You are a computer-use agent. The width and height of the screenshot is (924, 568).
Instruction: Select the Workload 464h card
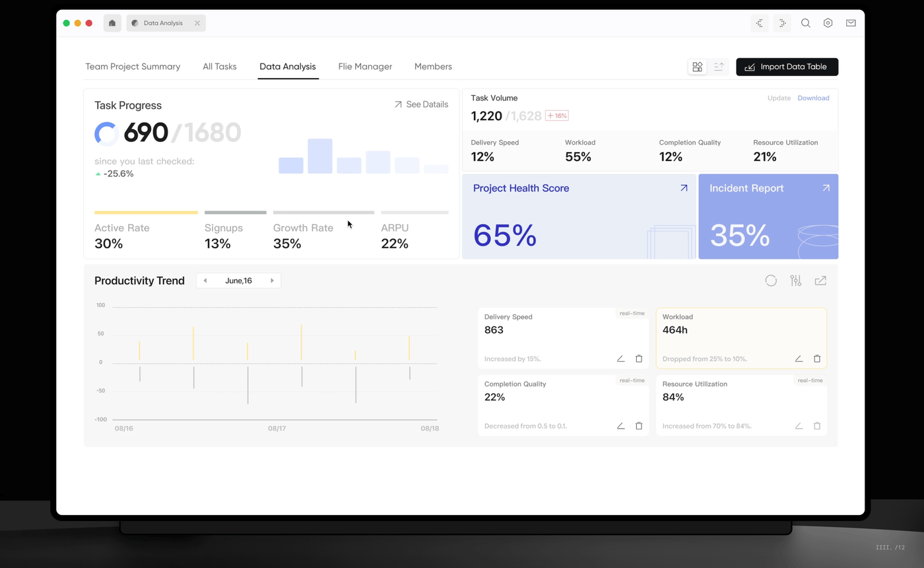(x=741, y=338)
